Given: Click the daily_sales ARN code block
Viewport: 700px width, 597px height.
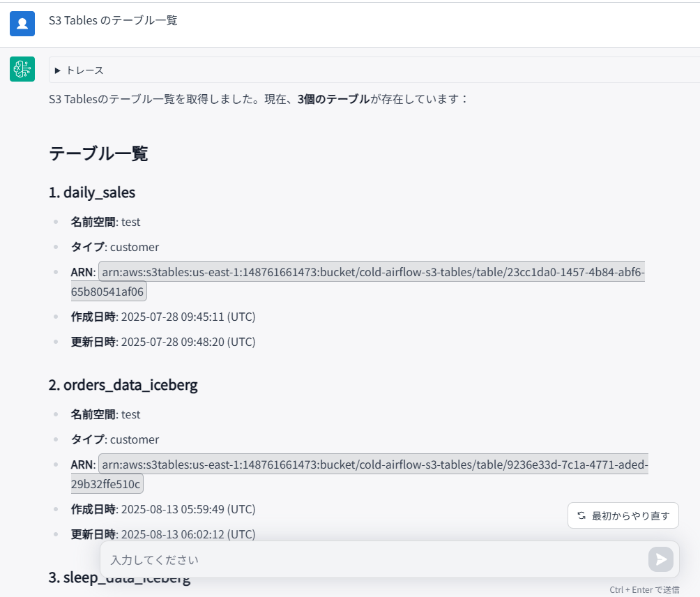Looking at the screenshot, I should click(x=358, y=281).
